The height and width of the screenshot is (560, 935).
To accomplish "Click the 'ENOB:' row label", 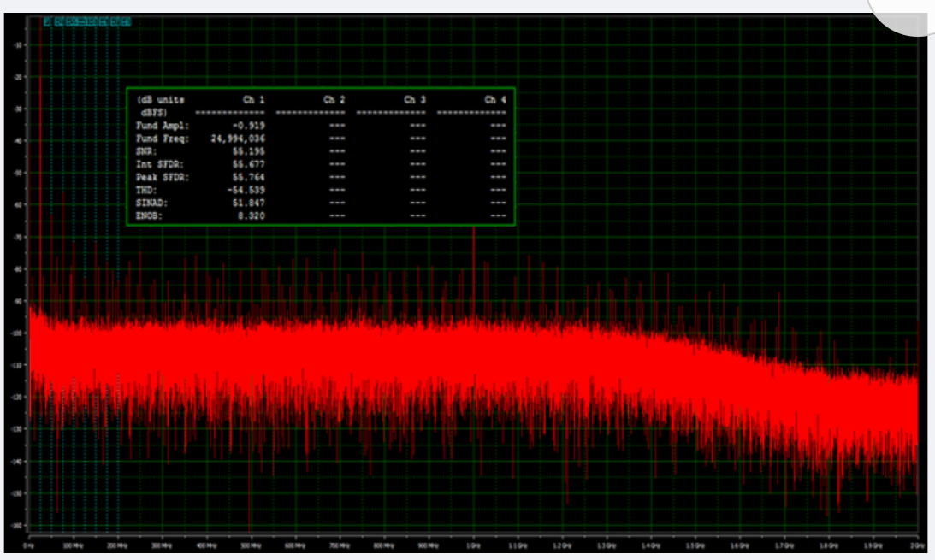I will (149, 216).
